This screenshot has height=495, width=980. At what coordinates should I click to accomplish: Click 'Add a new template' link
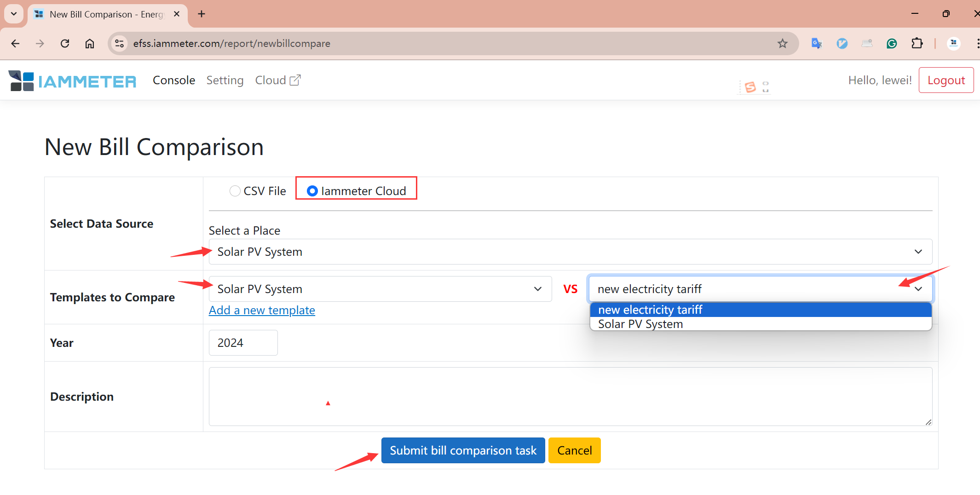262,310
